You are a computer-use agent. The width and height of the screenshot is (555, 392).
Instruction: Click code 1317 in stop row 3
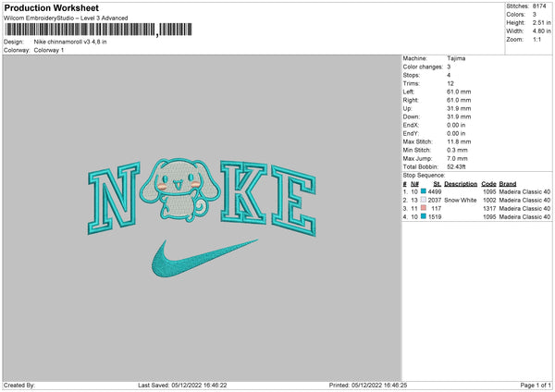click(489, 209)
